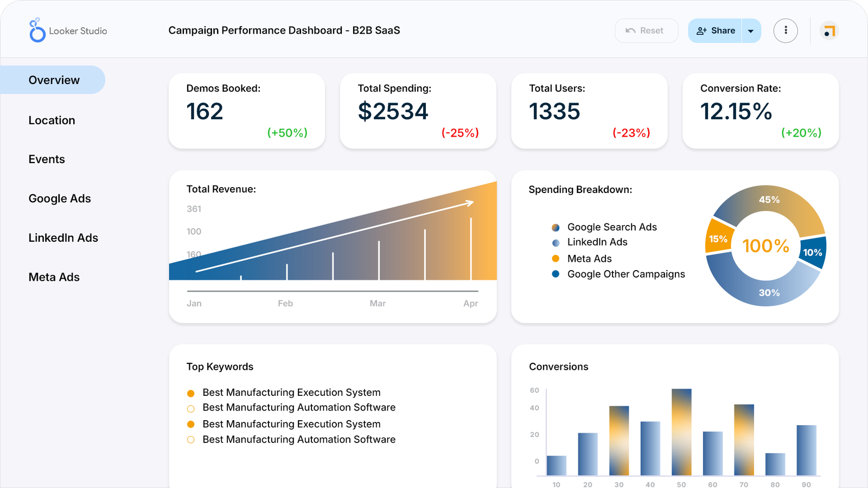Open the LinkedIn Ads page
The height and width of the screenshot is (488, 868).
click(63, 237)
